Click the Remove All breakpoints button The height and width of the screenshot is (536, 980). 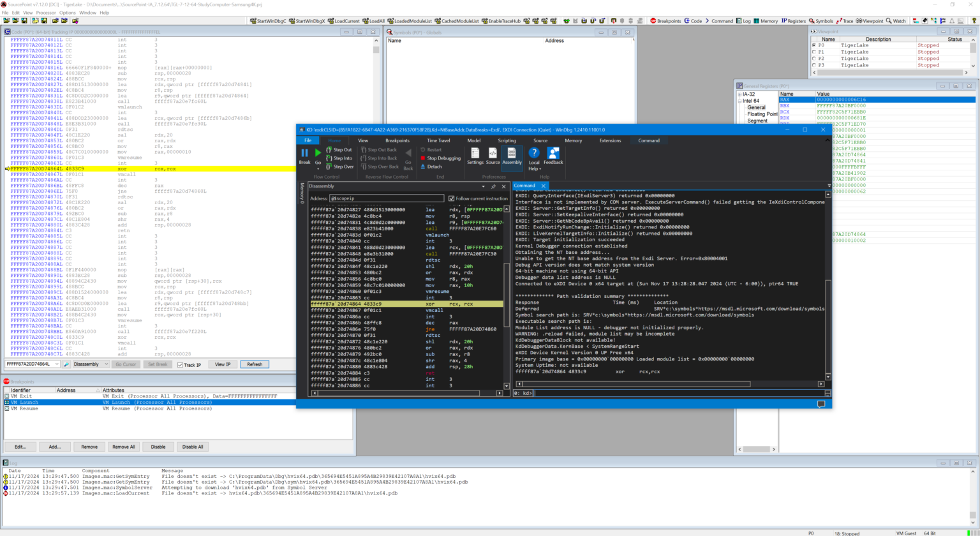(x=124, y=447)
